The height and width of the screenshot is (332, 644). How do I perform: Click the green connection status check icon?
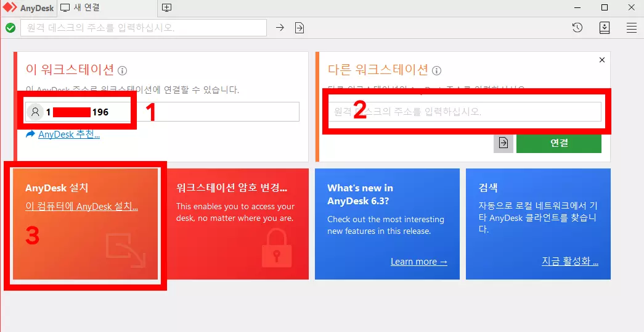pos(10,28)
